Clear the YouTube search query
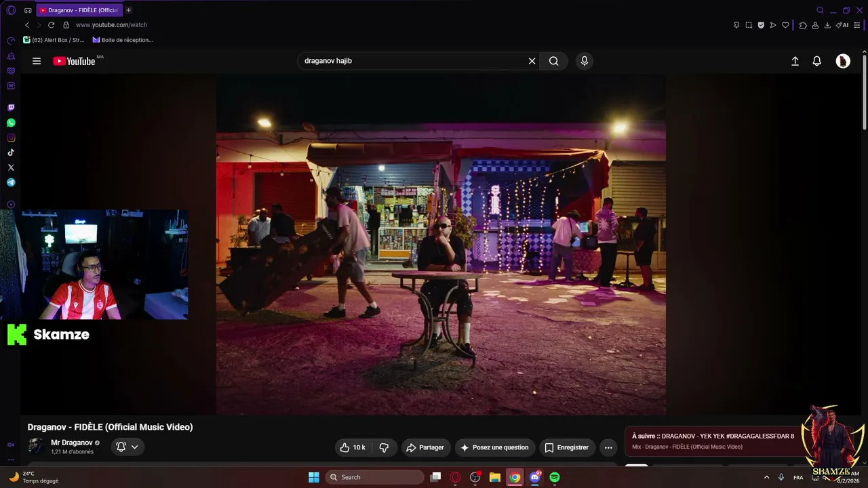 pyautogui.click(x=532, y=61)
